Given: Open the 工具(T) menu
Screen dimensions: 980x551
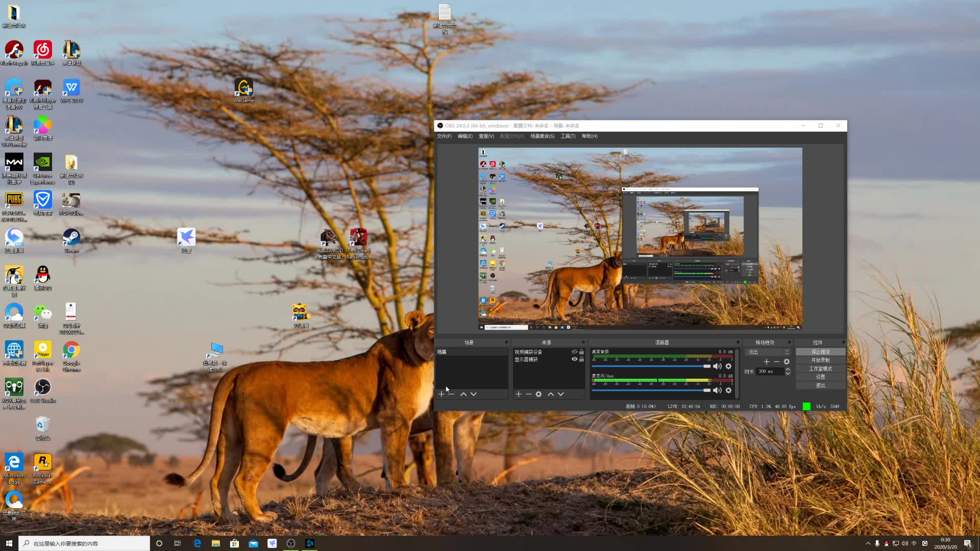Looking at the screenshot, I should click(x=568, y=136).
